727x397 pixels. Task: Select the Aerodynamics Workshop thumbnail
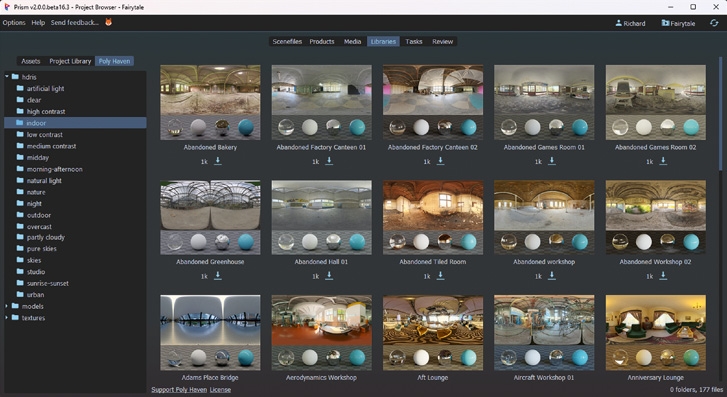tap(321, 333)
